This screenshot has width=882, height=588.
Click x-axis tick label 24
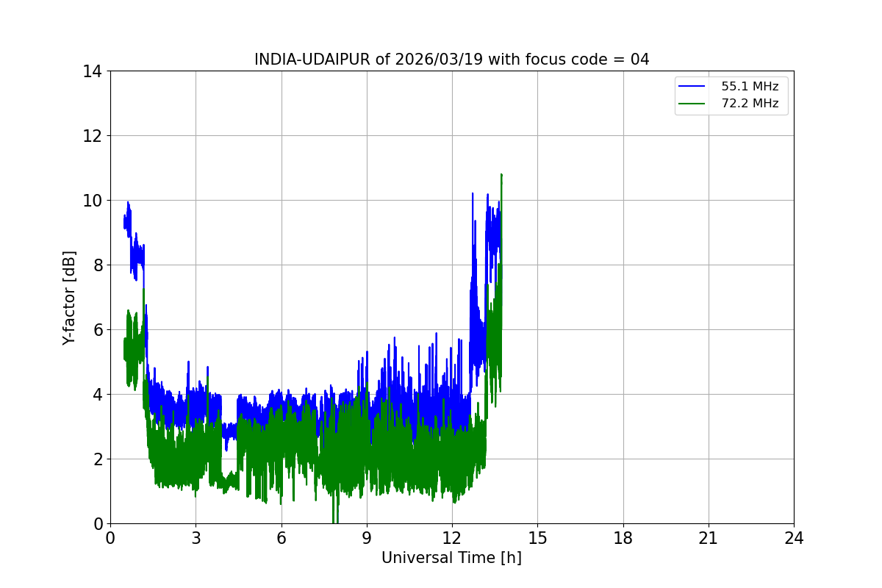coord(794,538)
